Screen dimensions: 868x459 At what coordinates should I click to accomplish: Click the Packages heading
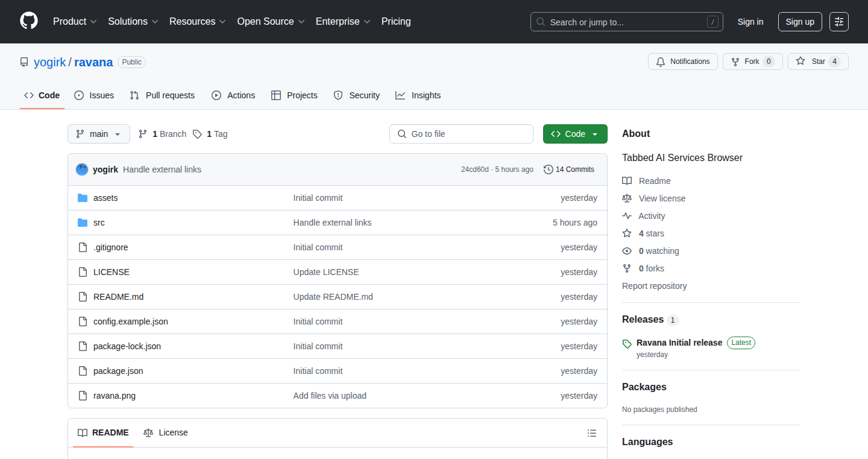(644, 387)
